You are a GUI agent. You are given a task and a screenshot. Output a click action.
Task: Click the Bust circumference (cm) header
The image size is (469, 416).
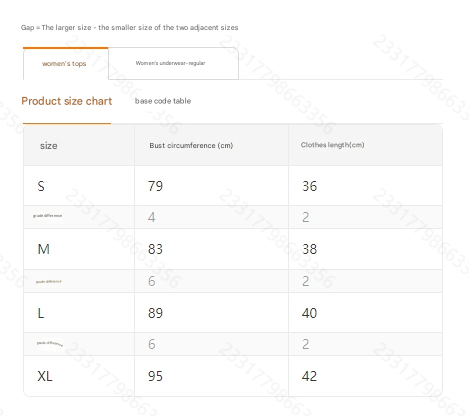(191, 146)
